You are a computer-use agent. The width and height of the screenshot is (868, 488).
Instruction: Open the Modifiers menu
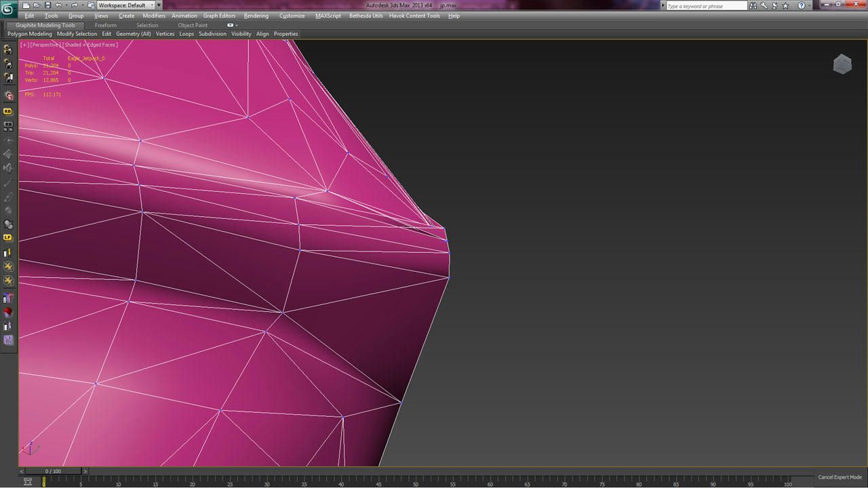click(x=154, y=16)
